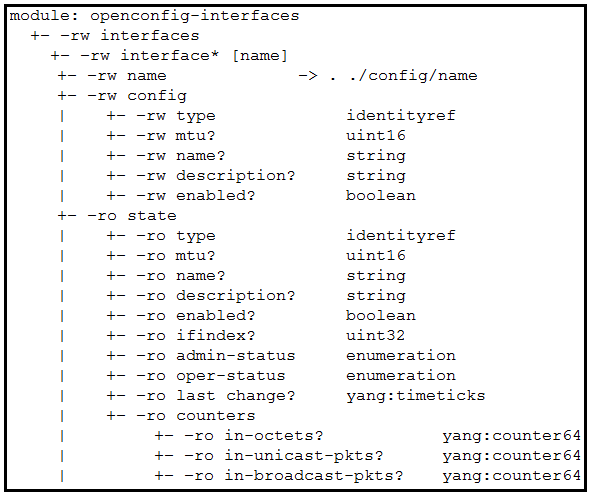Select the interface* [name] list node

(204, 56)
